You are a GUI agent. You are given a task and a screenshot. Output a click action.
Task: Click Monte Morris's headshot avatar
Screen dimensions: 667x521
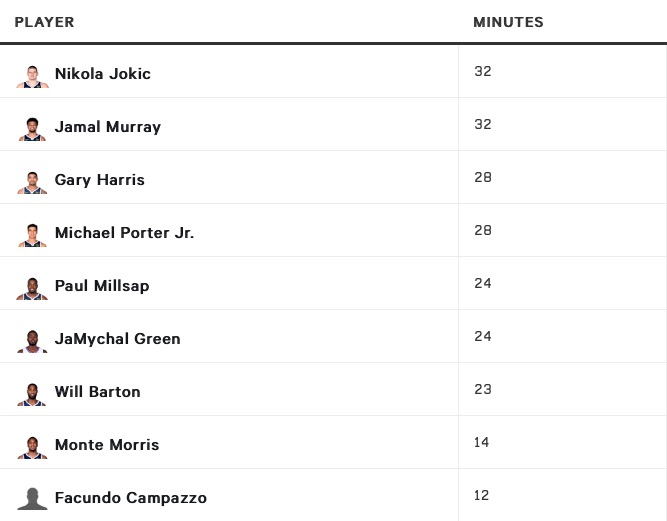pos(32,446)
